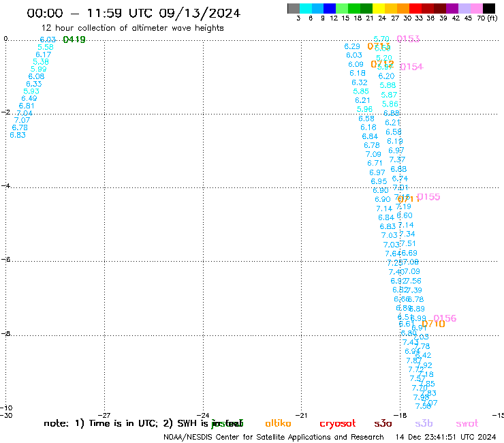Click the pink swot time label 0156
The height and width of the screenshot is (443, 504).
point(445,318)
